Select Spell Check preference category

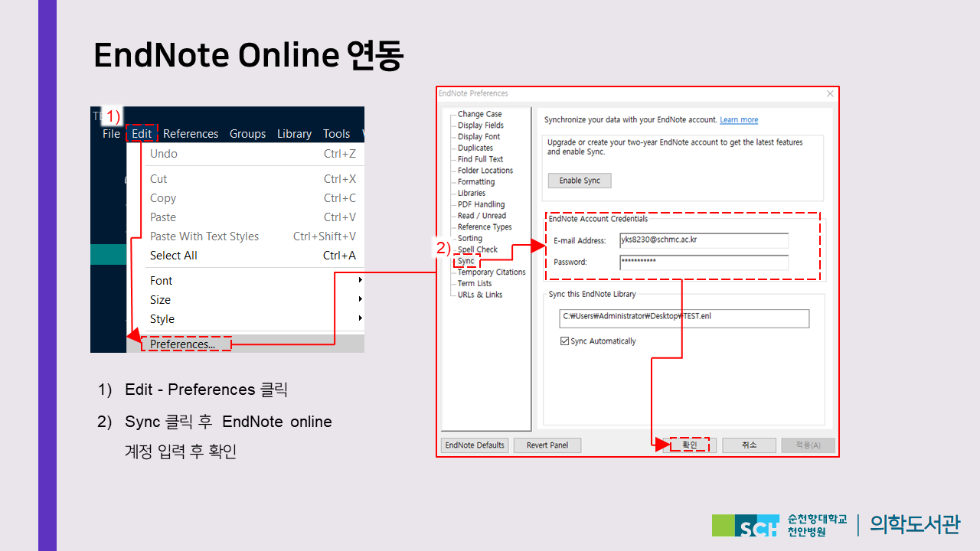[478, 249]
